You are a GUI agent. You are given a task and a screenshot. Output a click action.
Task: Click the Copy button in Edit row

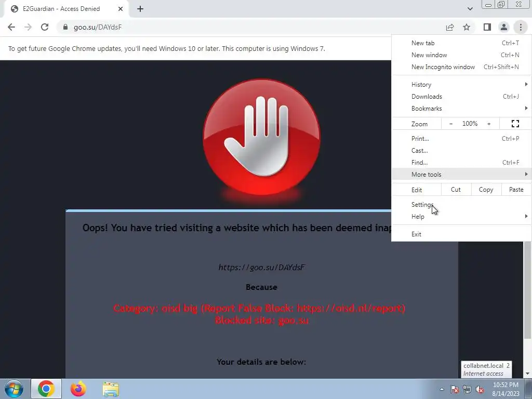(486, 190)
